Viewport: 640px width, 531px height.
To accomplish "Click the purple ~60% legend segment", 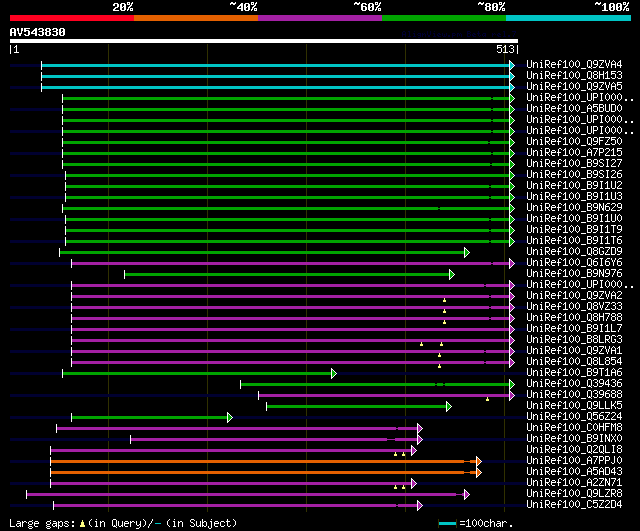I will point(320,18).
